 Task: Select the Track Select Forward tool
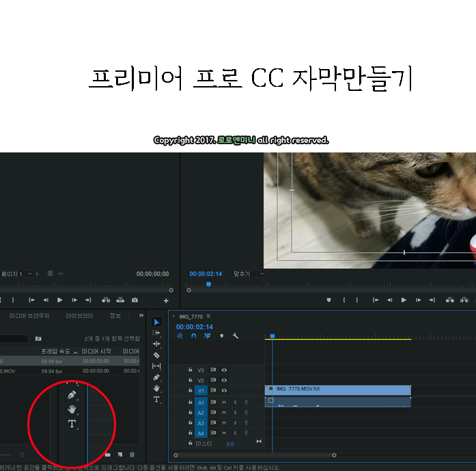click(156, 333)
